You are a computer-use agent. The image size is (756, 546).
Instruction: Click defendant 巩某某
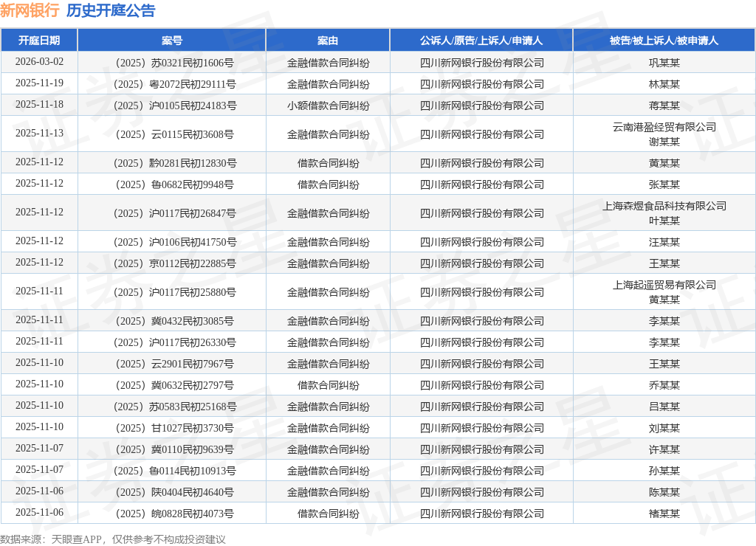[x=664, y=63]
